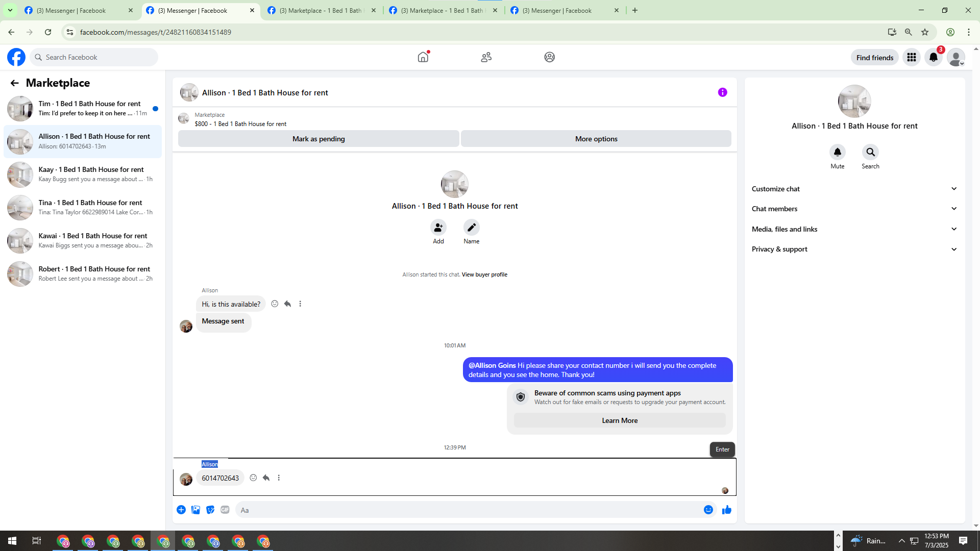This screenshot has height=551, width=980.
Task: Reply to the 6014702643 message
Action: pyautogui.click(x=266, y=478)
